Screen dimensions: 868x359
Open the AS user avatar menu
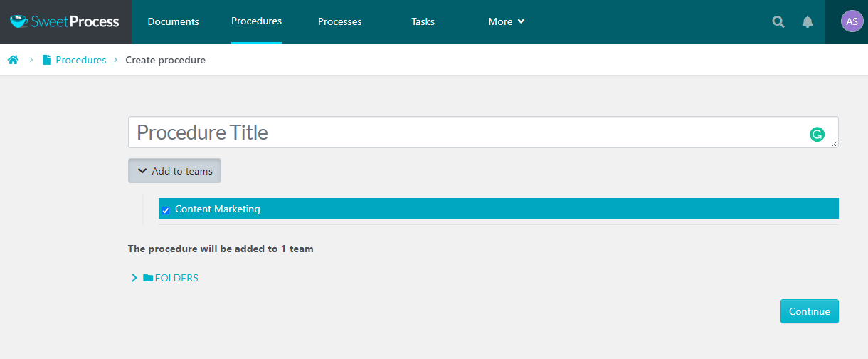pos(852,21)
